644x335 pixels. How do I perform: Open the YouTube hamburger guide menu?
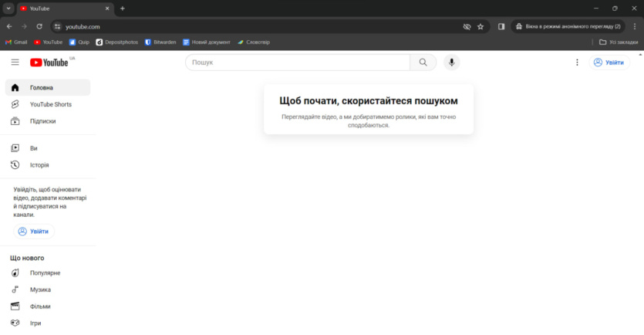click(x=15, y=63)
